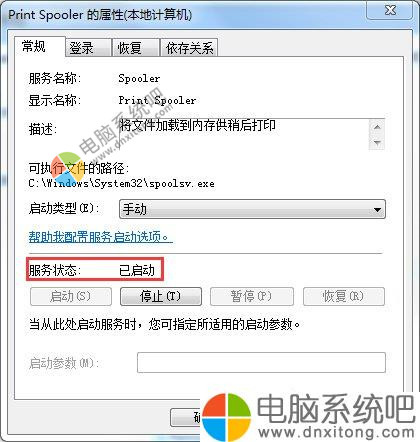The width and height of the screenshot is (420, 442).
Task: Close the Print Spooler properties window
Action: point(390,10)
